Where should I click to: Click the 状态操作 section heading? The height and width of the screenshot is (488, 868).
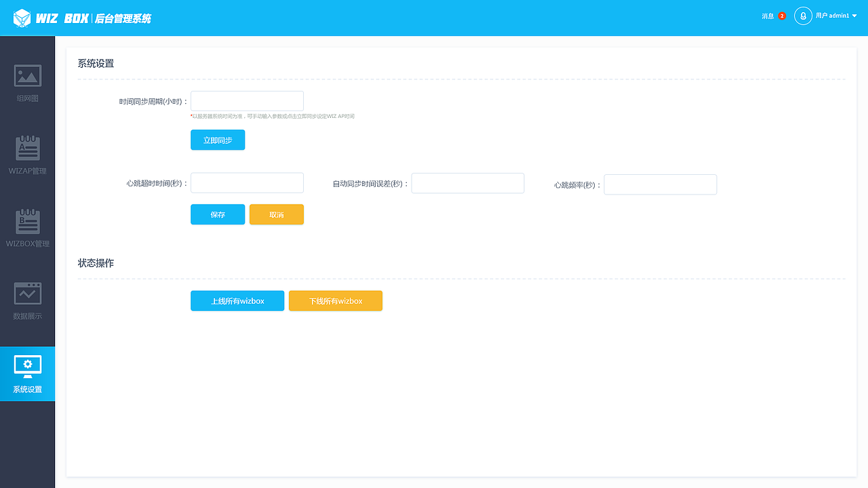96,263
